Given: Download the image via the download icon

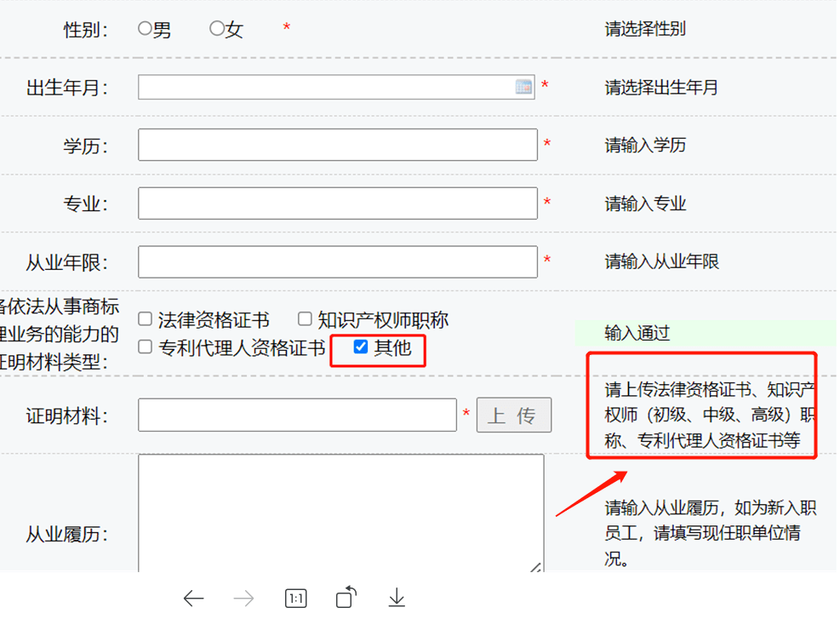Looking at the screenshot, I should pos(396,599).
